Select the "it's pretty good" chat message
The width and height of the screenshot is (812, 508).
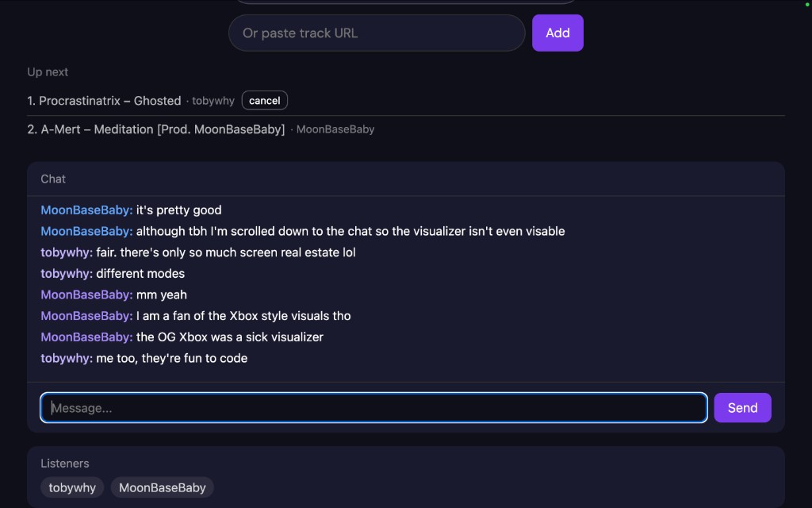click(178, 210)
